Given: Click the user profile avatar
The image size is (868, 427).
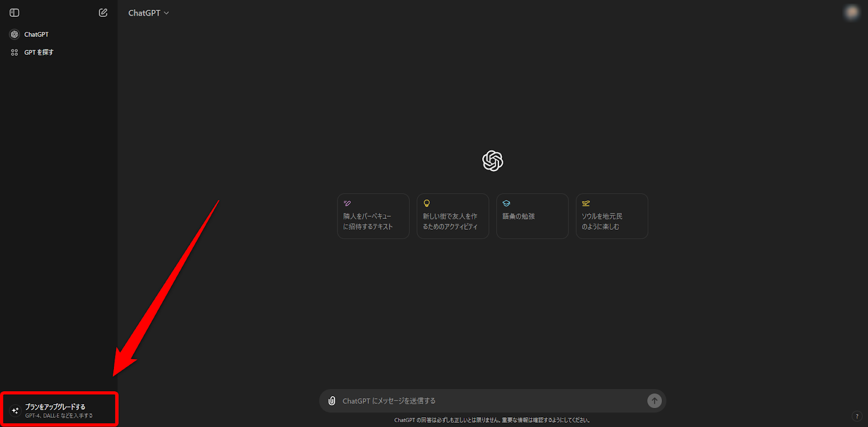Looking at the screenshot, I should pyautogui.click(x=852, y=12).
